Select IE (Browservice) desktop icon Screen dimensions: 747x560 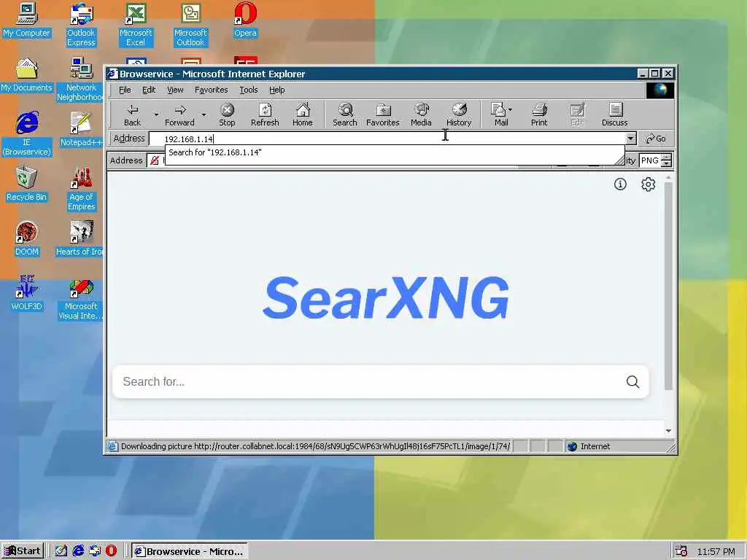pos(27,134)
